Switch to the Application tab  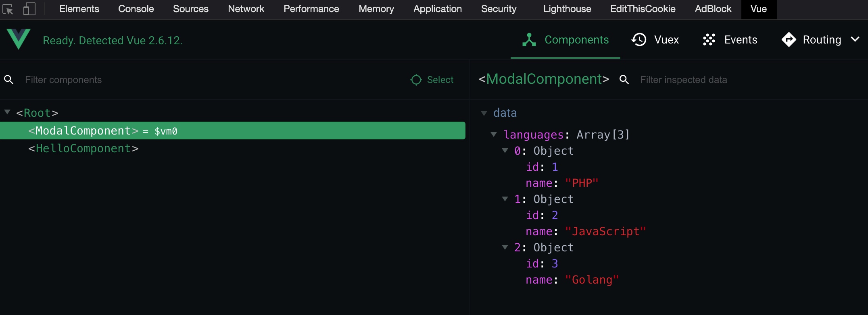[x=438, y=9]
